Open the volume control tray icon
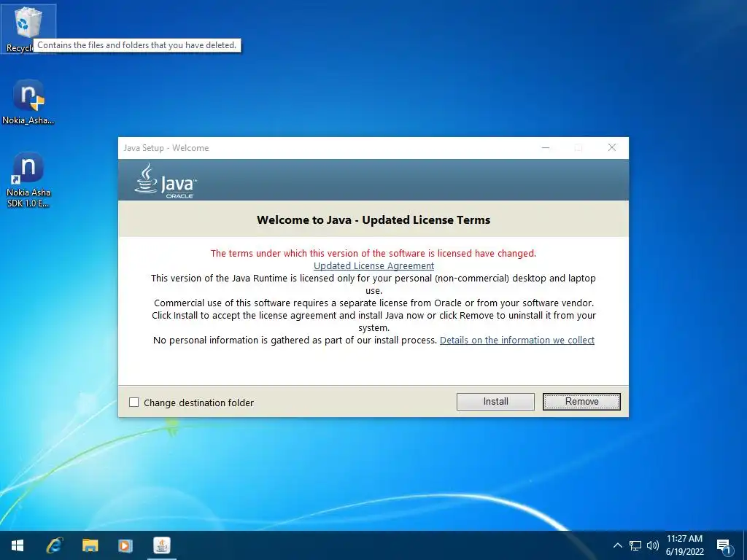Screen dimensions: 747x560 (653, 545)
